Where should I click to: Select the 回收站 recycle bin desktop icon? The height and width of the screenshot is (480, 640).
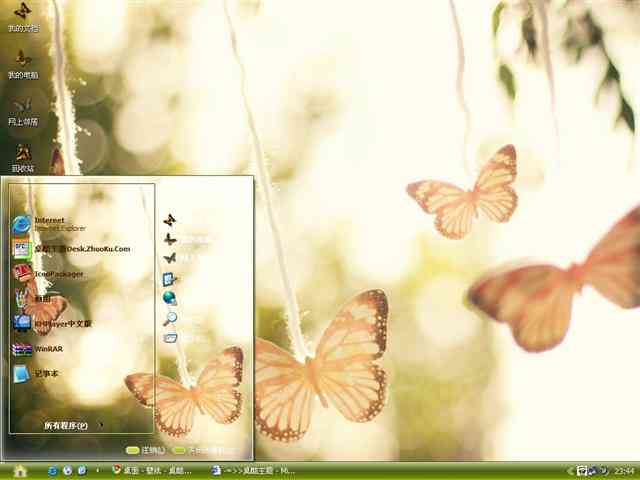tap(22, 158)
